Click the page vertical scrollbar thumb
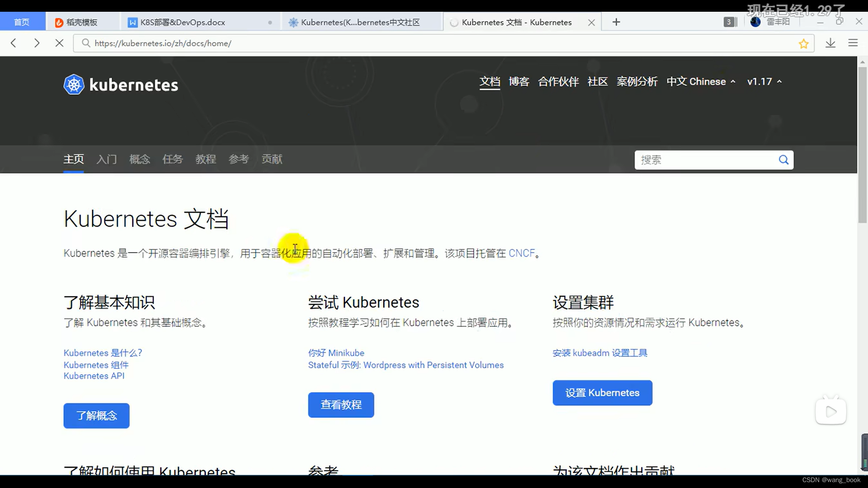868x488 pixels. [x=863, y=145]
